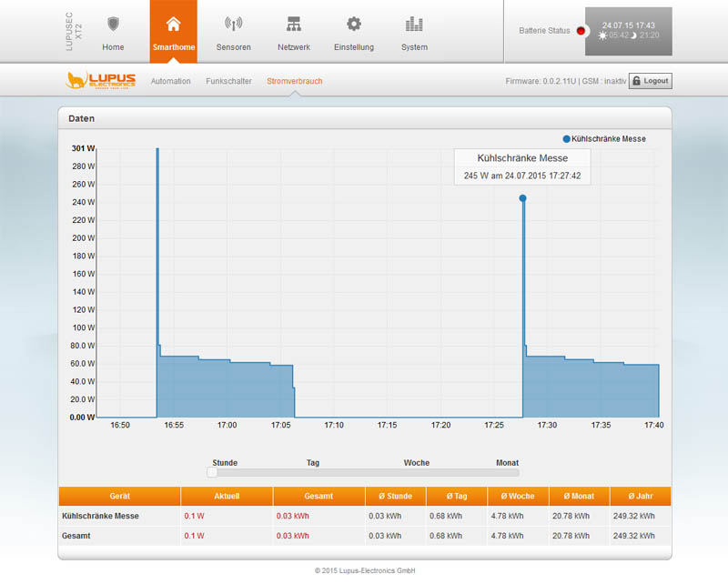Open the Stromverbrauch tab
This screenshot has height=584, width=728.
[294, 81]
